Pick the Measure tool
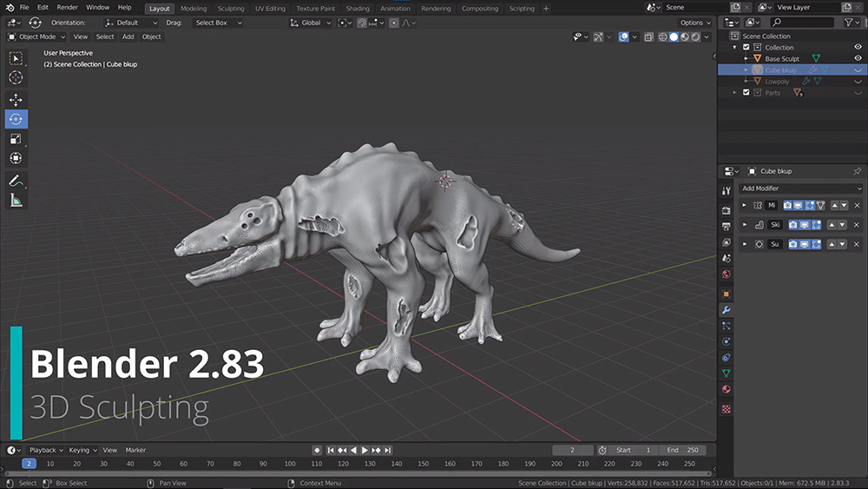The image size is (868, 489). 16,201
